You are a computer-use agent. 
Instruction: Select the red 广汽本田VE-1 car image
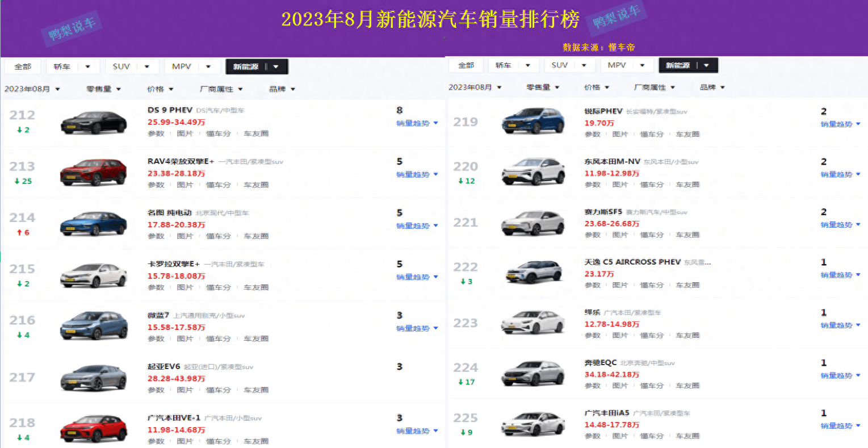(x=94, y=429)
